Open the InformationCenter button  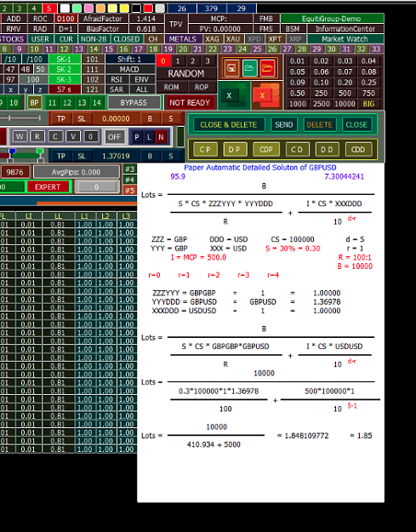[x=345, y=29]
